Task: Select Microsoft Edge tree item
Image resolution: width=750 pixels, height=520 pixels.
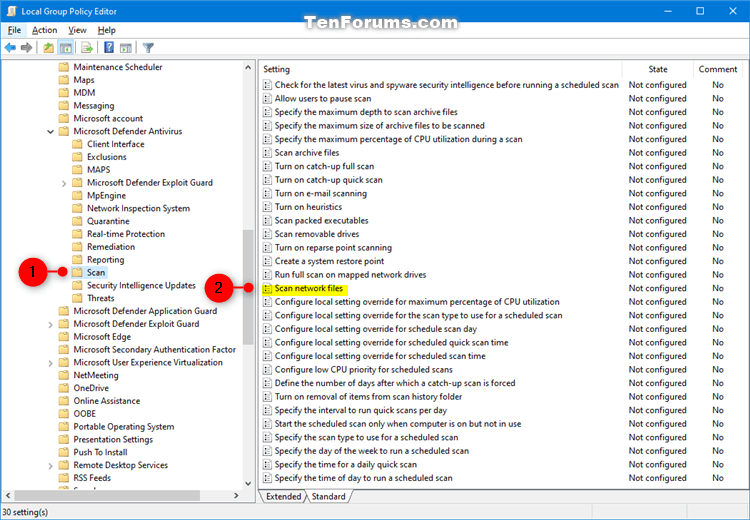Action: coord(102,337)
